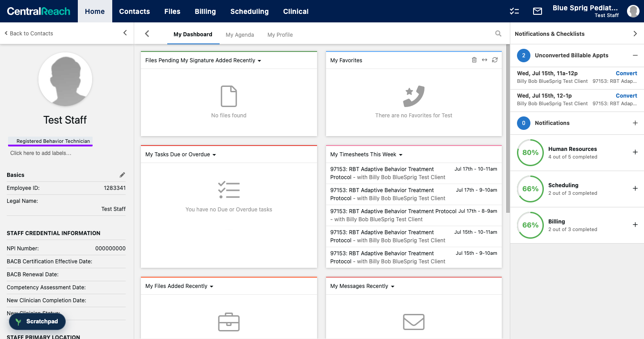
Task: Open timesheet entry Jul 17th 10-11am
Action: pyautogui.click(x=414, y=173)
